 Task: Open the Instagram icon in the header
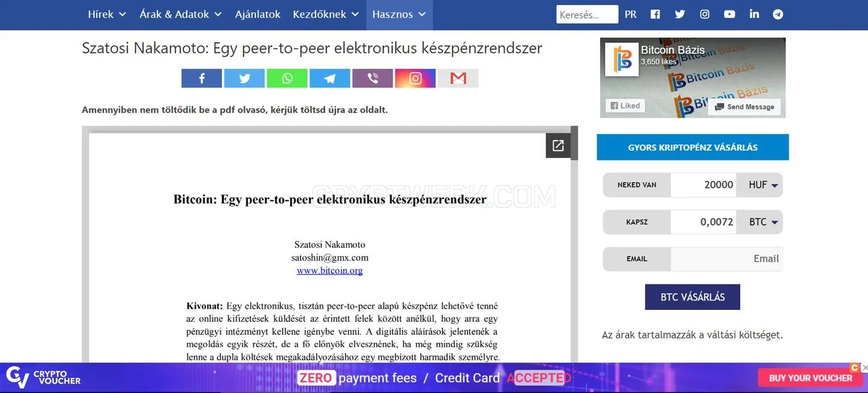[x=705, y=14]
